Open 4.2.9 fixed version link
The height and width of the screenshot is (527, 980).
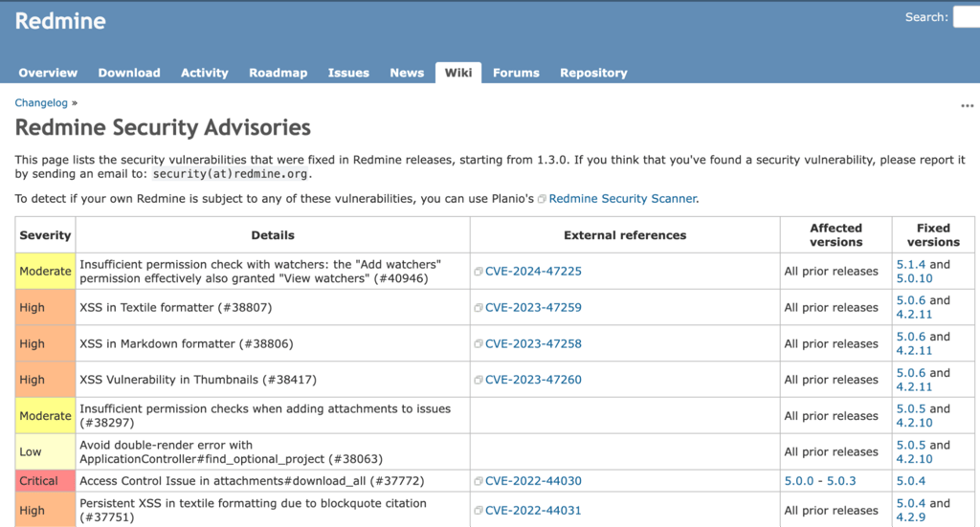click(911, 517)
